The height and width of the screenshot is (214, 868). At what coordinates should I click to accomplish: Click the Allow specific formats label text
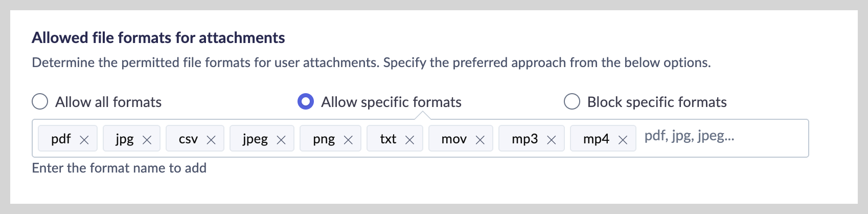coord(391,102)
